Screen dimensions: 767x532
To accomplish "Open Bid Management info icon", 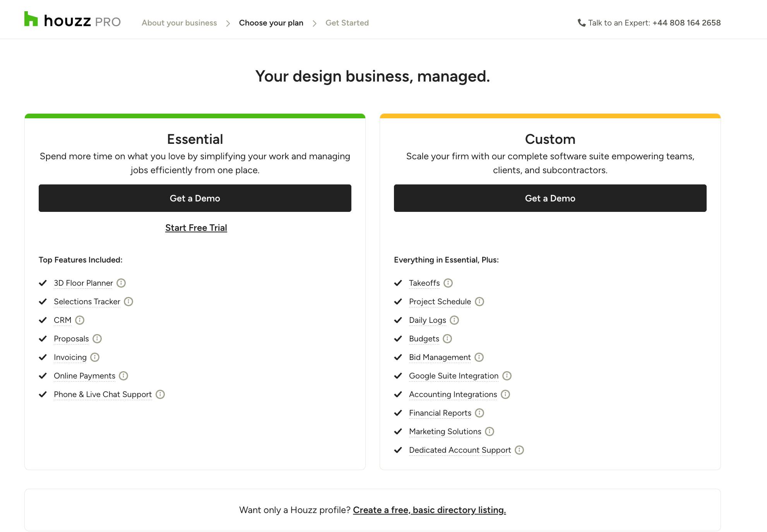I will (479, 357).
